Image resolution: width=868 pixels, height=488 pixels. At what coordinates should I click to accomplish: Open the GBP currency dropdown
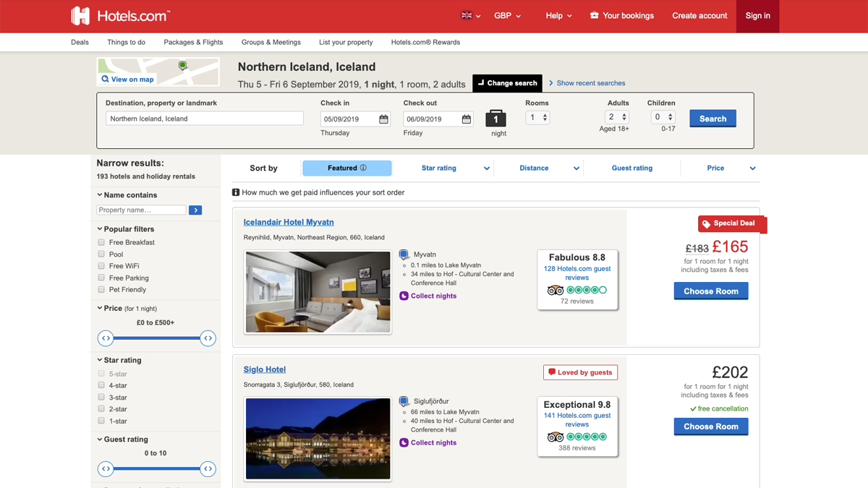pyautogui.click(x=507, y=15)
